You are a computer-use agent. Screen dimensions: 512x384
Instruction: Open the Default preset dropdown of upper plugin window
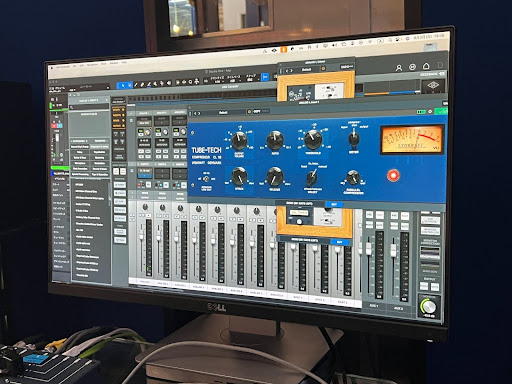[x=306, y=70]
